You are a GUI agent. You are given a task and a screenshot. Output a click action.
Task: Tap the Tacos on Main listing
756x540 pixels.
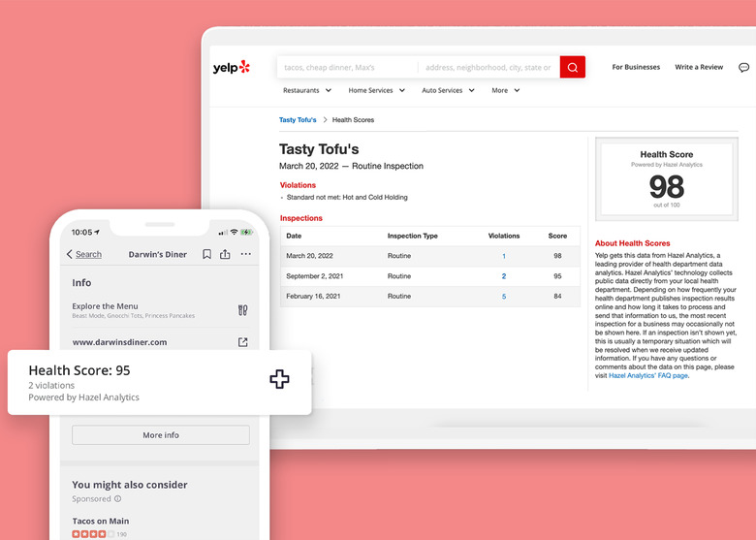[x=101, y=521]
